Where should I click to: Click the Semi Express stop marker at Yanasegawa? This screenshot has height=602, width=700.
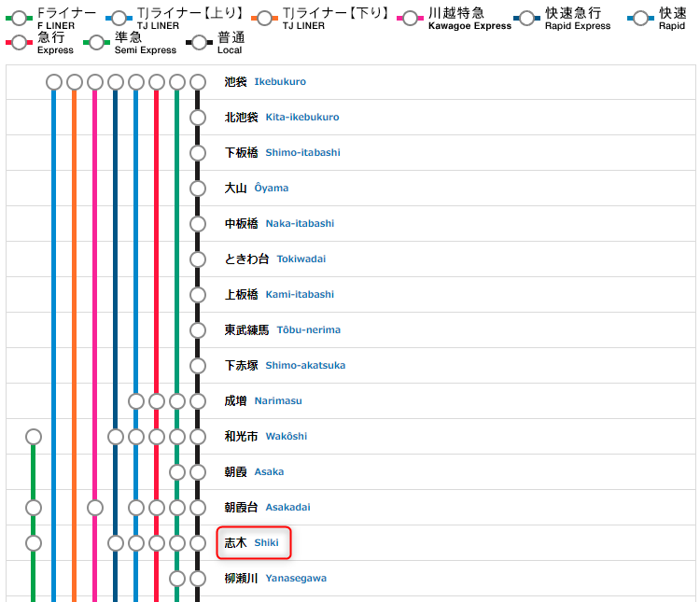[177, 579]
